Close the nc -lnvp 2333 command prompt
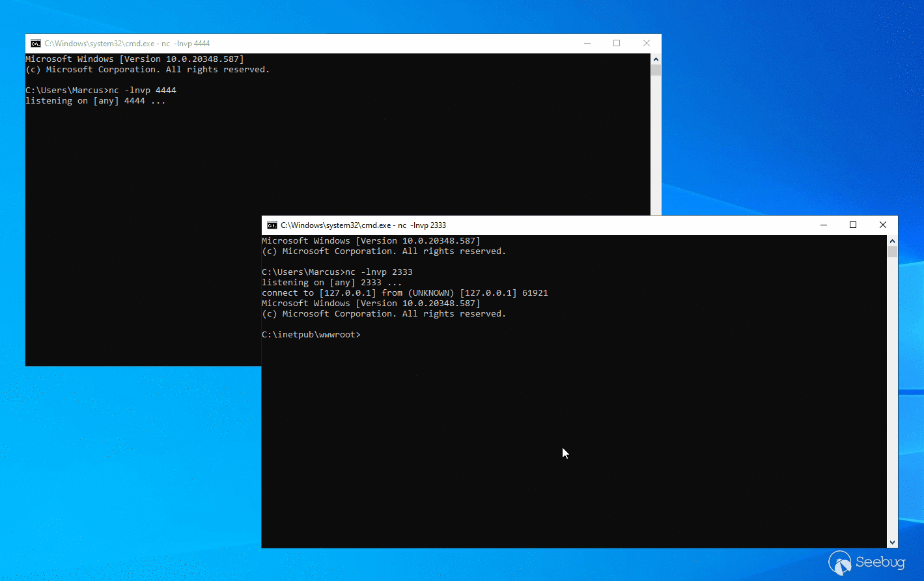Viewport: 924px width, 581px height. [882, 225]
